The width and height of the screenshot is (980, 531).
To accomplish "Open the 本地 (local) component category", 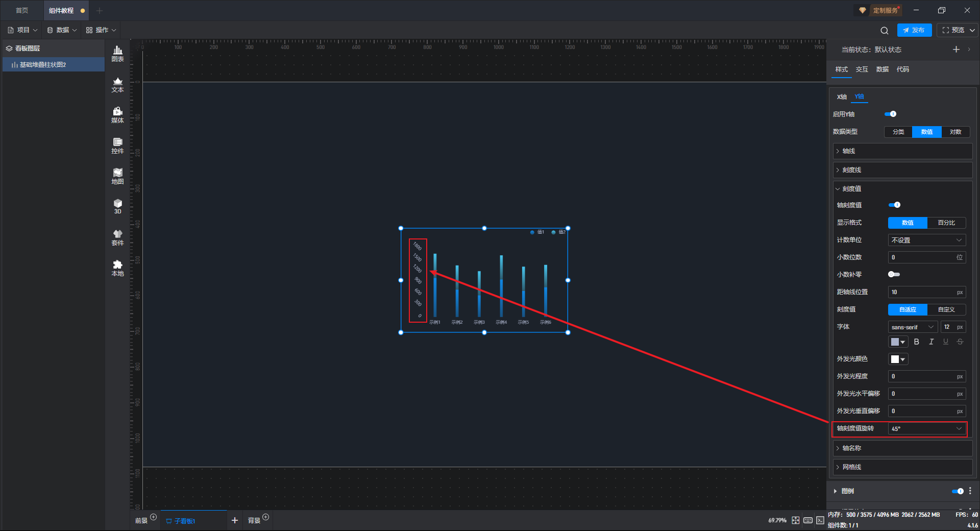I will [117, 268].
